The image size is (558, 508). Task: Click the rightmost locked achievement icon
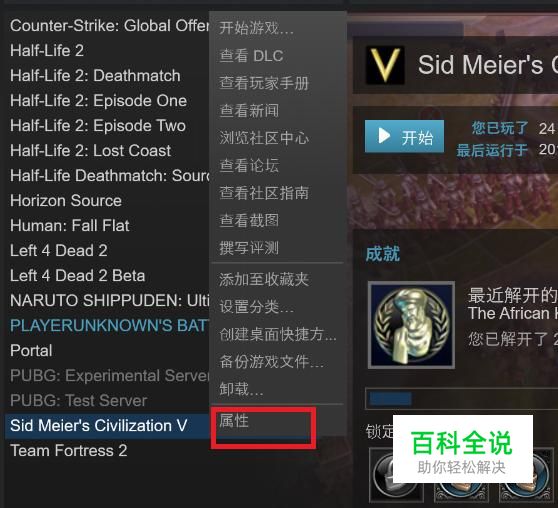527,475
